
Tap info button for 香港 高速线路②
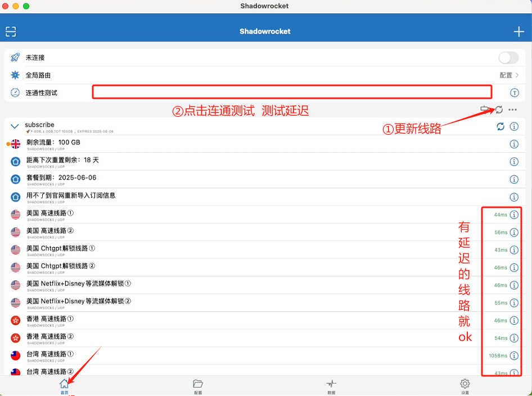coord(515,338)
